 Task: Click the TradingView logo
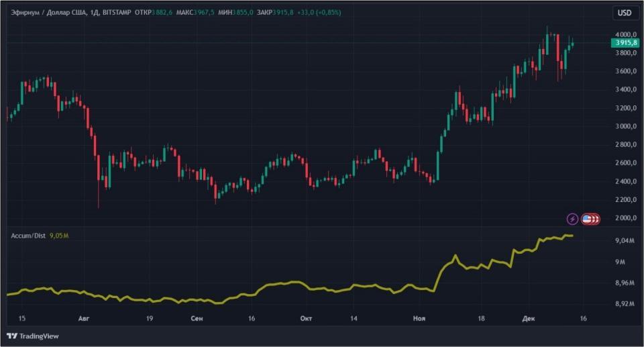33,336
